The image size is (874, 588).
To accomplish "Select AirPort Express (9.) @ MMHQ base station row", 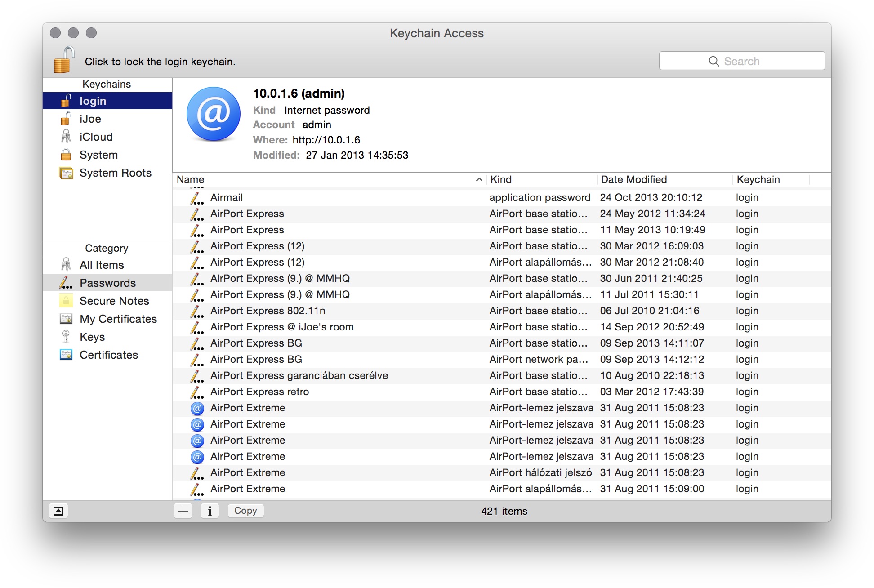I will pos(502,279).
